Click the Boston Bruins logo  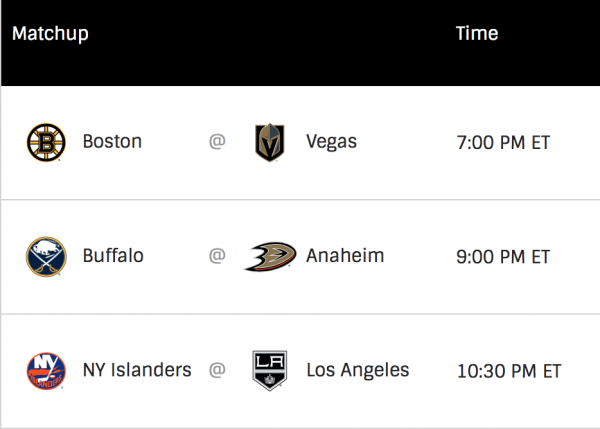tap(46, 142)
